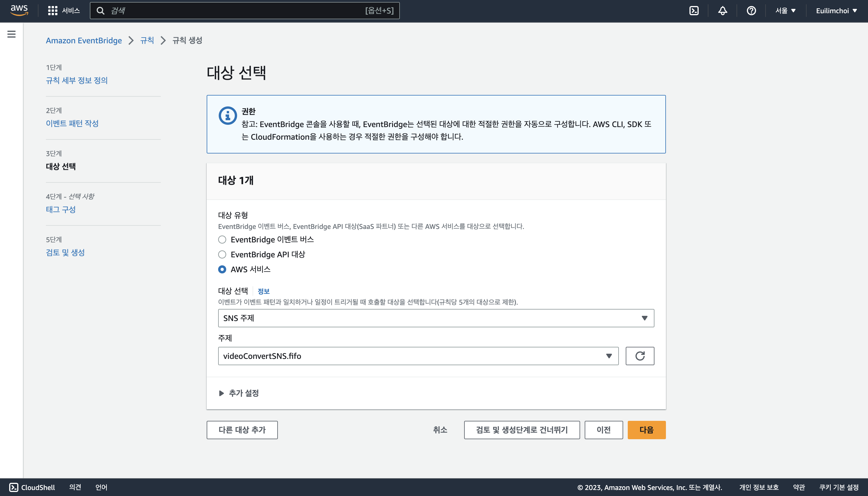The image size is (868, 496).
Task: Open 개인 정보 보호 footer link
Action: coord(759,487)
